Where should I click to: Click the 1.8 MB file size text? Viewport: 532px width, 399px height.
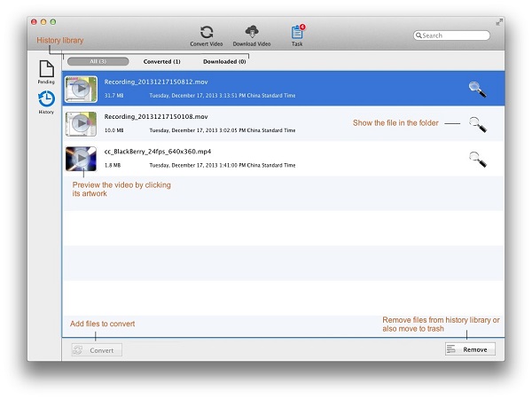(x=113, y=165)
